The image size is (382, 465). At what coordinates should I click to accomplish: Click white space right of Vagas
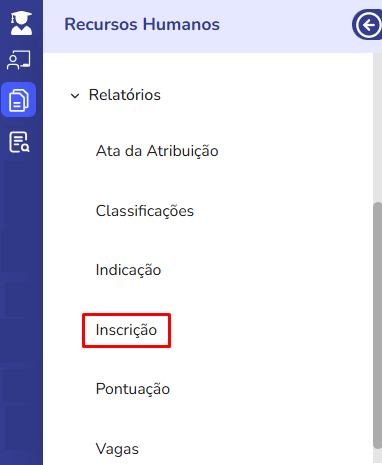point(255,449)
